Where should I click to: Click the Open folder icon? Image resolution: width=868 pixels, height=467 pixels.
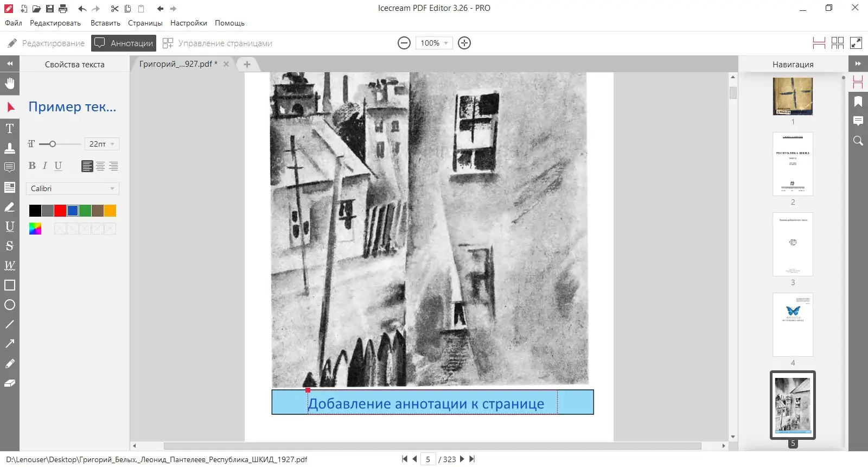[36, 9]
